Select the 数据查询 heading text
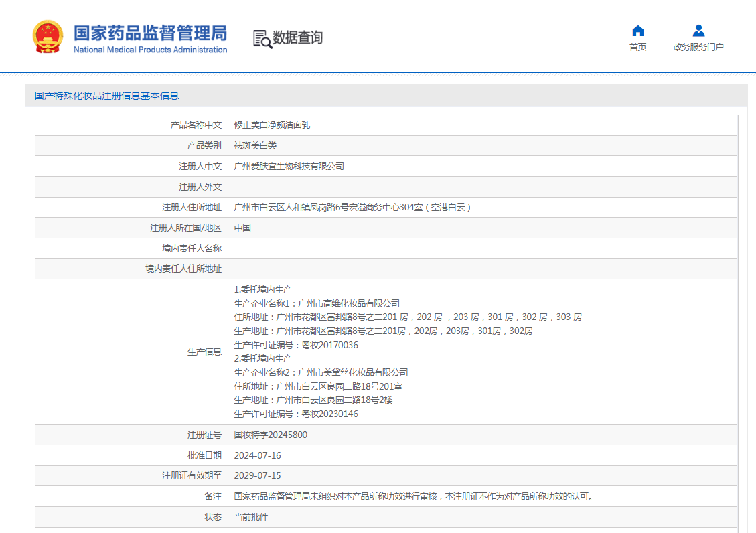Image resolution: width=756 pixels, height=533 pixels. click(297, 38)
